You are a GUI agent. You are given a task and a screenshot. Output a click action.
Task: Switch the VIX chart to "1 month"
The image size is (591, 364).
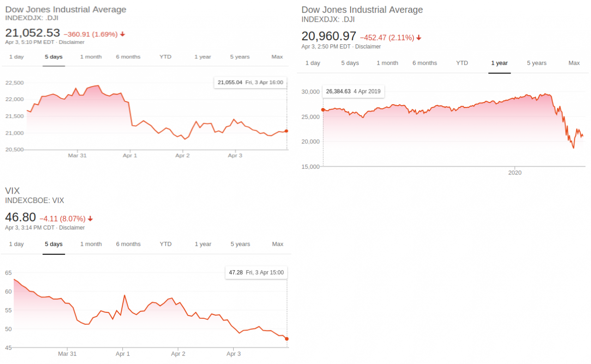pos(91,244)
